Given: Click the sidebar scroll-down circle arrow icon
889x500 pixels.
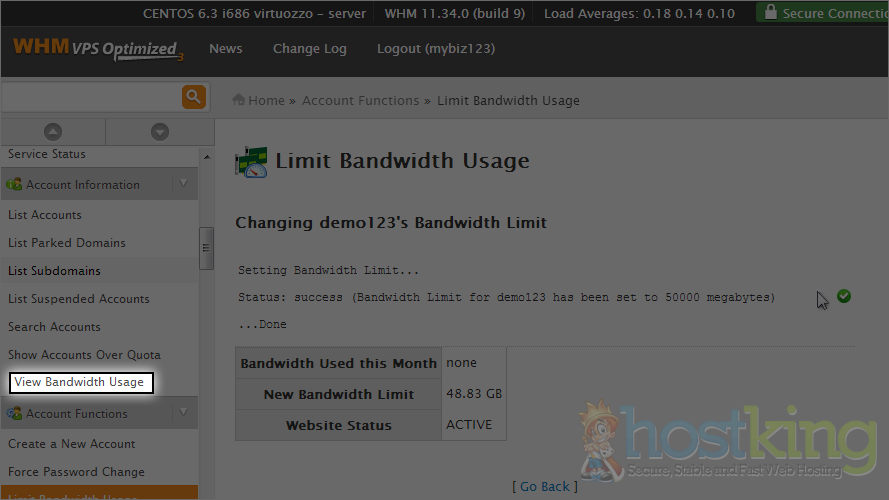Looking at the screenshot, I should pyautogui.click(x=160, y=132).
